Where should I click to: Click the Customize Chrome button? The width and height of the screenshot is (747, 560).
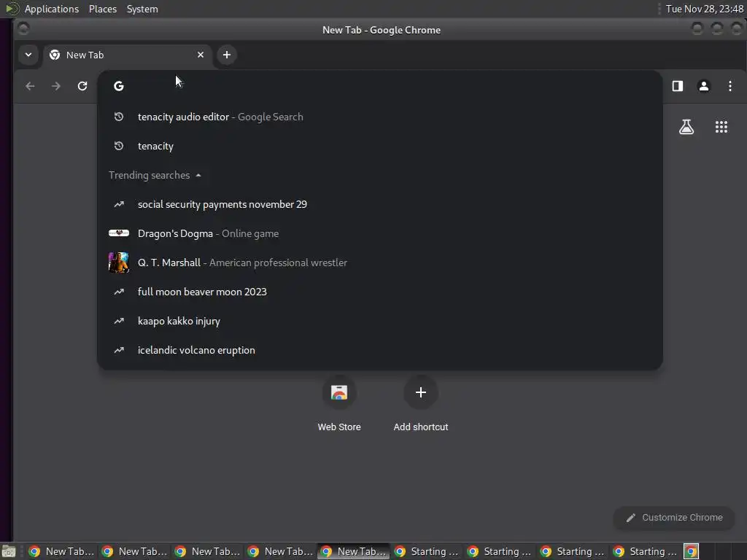click(674, 518)
